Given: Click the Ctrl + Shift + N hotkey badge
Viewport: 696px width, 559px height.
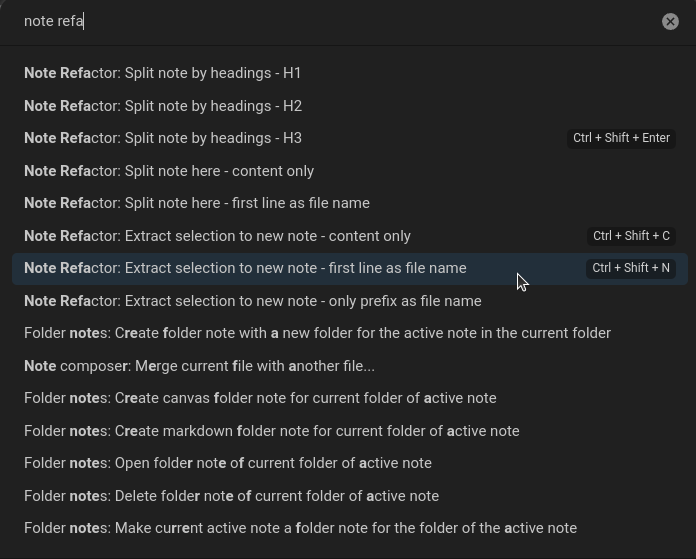Looking at the screenshot, I should click(631, 268).
